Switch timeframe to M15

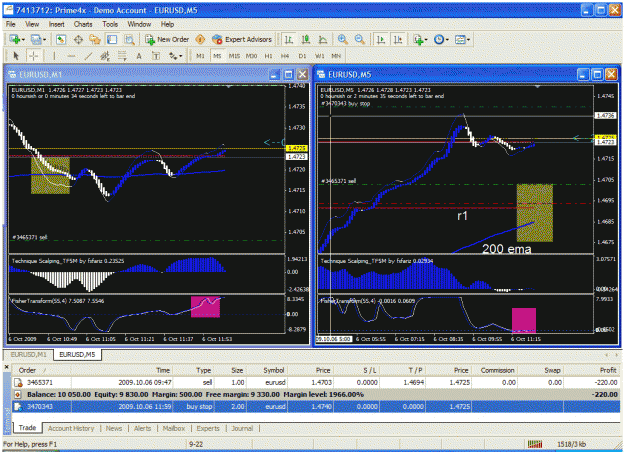(234, 56)
